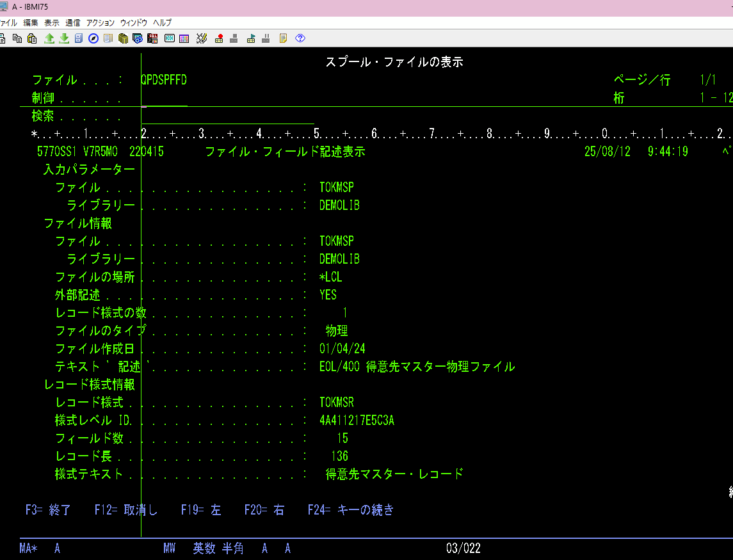Image resolution: width=733 pixels, height=560 pixels.
Task: Play macro using green triangle icon
Action: 251,38
